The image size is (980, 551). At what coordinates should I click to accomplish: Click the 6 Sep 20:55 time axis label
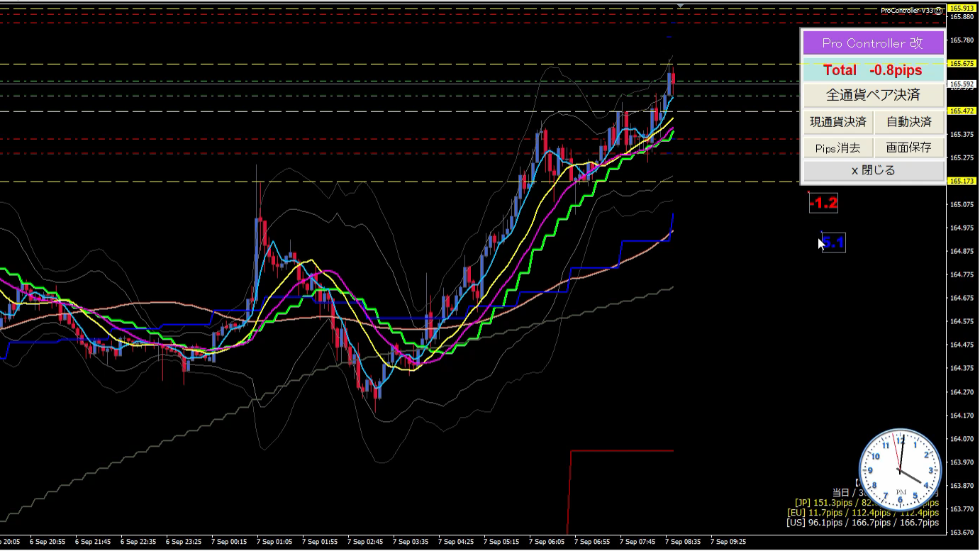(x=48, y=542)
